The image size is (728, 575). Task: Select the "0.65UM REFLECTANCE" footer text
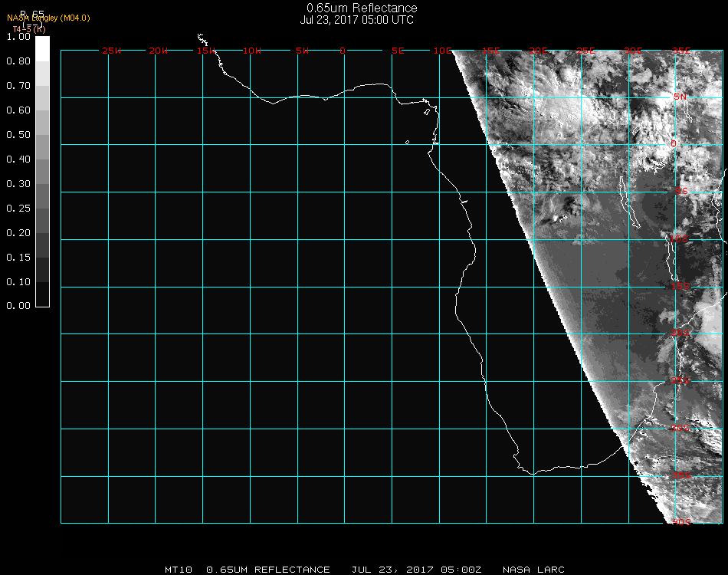268,570
